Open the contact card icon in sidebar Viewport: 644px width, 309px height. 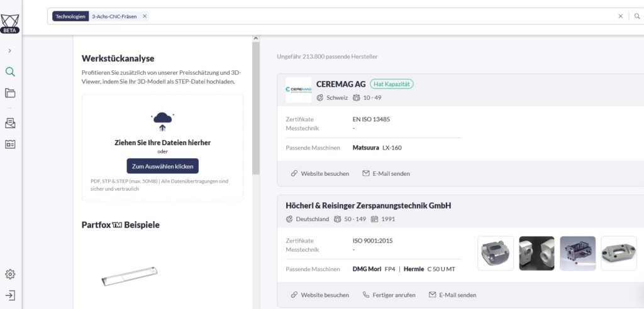tap(10, 144)
